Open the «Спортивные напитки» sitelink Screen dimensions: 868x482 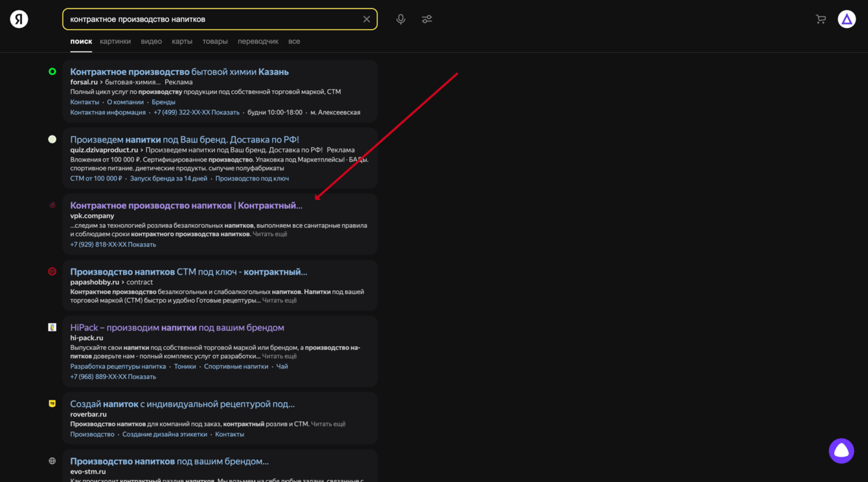pyautogui.click(x=236, y=367)
